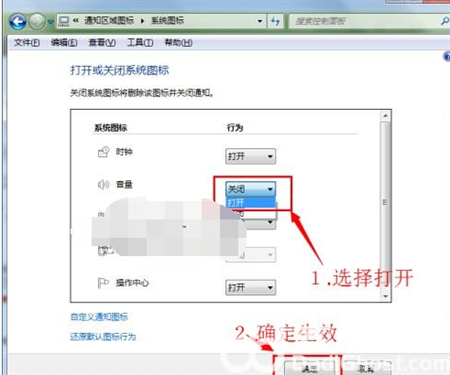Click the control panel icon in address bar

[x=64, y=21]
